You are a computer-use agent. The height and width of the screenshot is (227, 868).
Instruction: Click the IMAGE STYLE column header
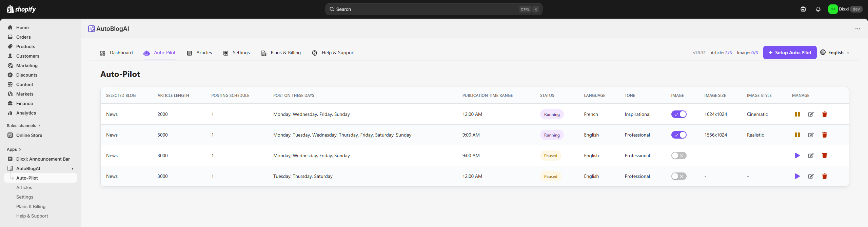coord(759,96)
